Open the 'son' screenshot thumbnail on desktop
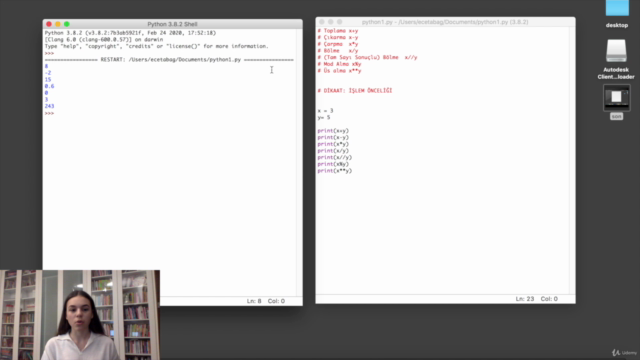640x360 pixels. point(617,98)
